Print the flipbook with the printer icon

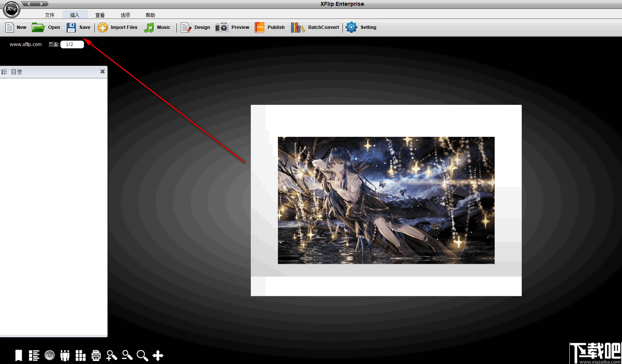click(96, 355)
